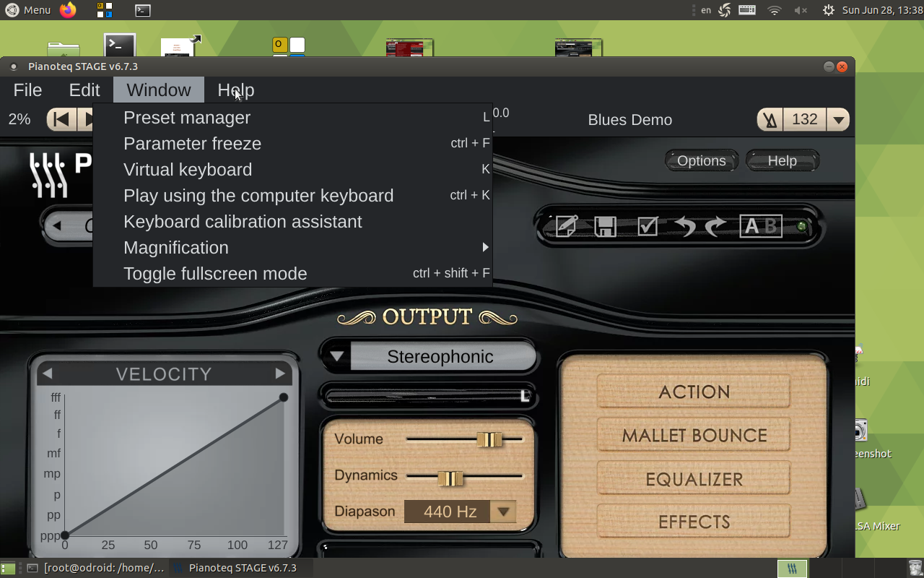This screenshot has width=924, height=578.
Task: Click the checkmark box icon in toolbar
Action: click(x=648, y=226)
